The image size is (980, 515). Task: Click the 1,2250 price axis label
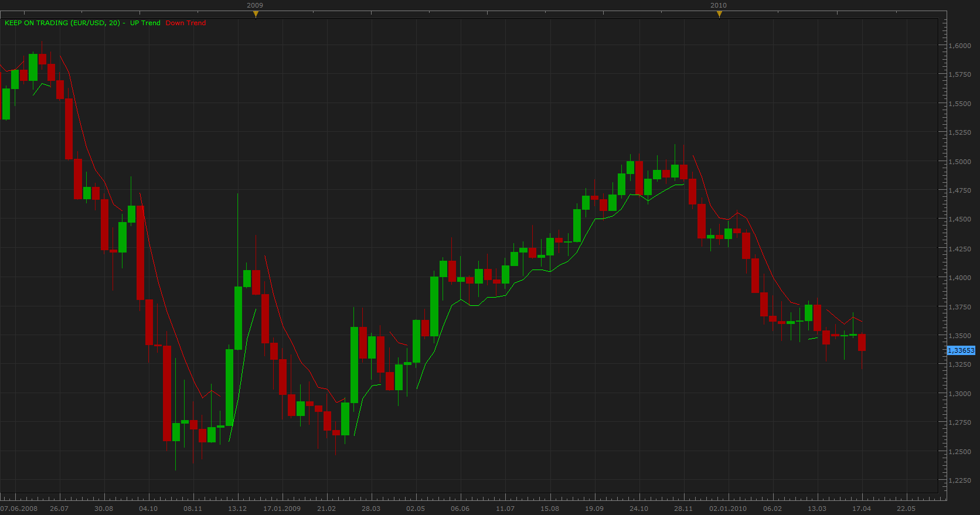click(960, 480)
